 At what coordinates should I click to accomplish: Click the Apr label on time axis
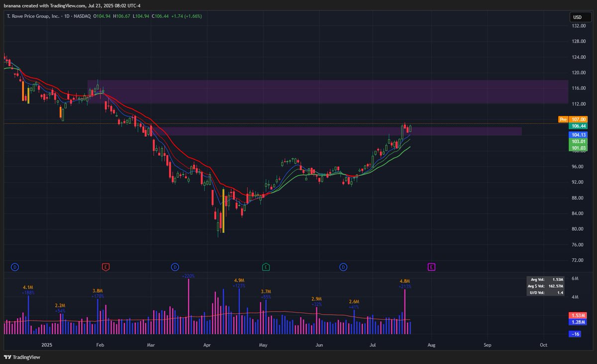207,345
